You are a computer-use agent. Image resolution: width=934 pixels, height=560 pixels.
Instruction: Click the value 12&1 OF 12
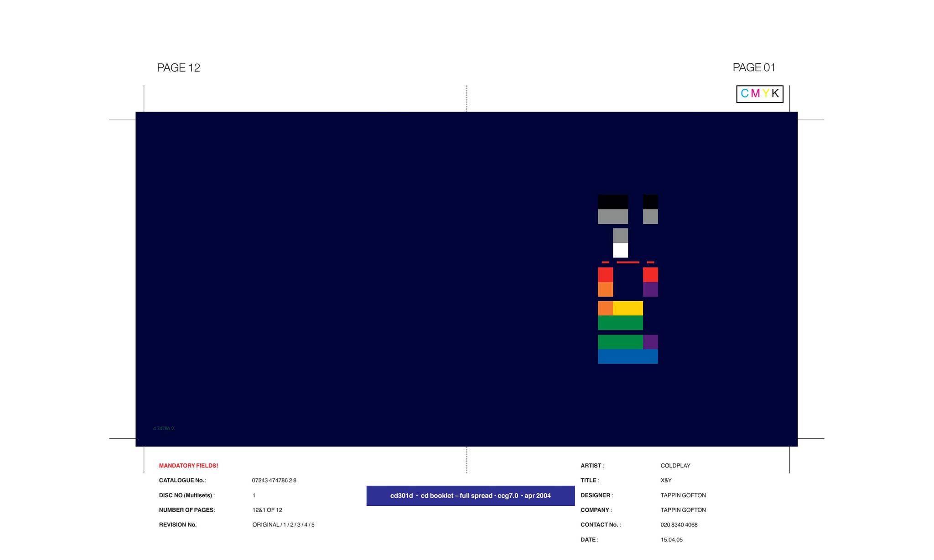coord(267,510)
